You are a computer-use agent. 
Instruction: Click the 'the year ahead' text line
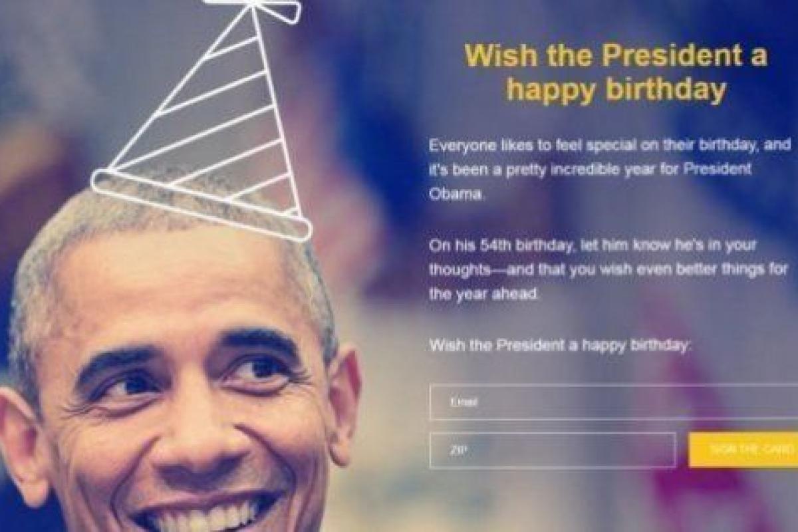[483, 295]
